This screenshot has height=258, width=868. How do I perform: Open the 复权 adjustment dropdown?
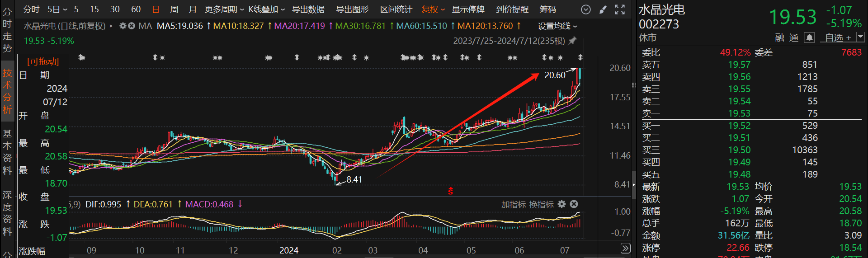click(433, 9)
